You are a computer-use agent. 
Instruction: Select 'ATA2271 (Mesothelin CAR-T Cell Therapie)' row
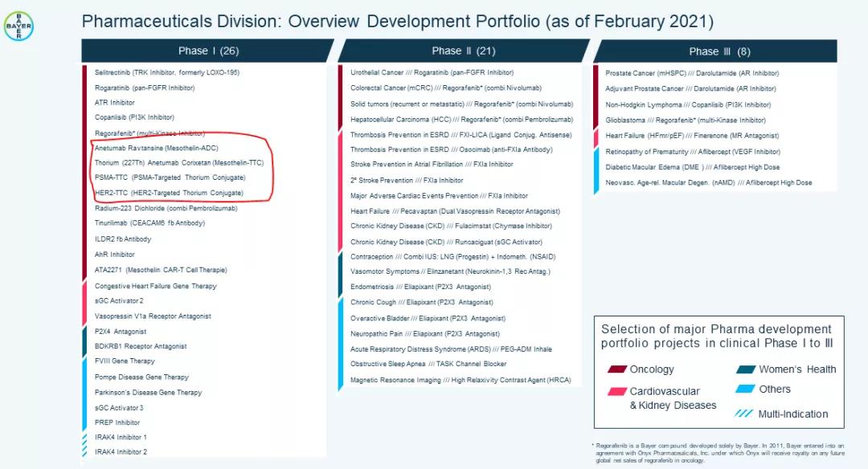[x=161, y=270]
